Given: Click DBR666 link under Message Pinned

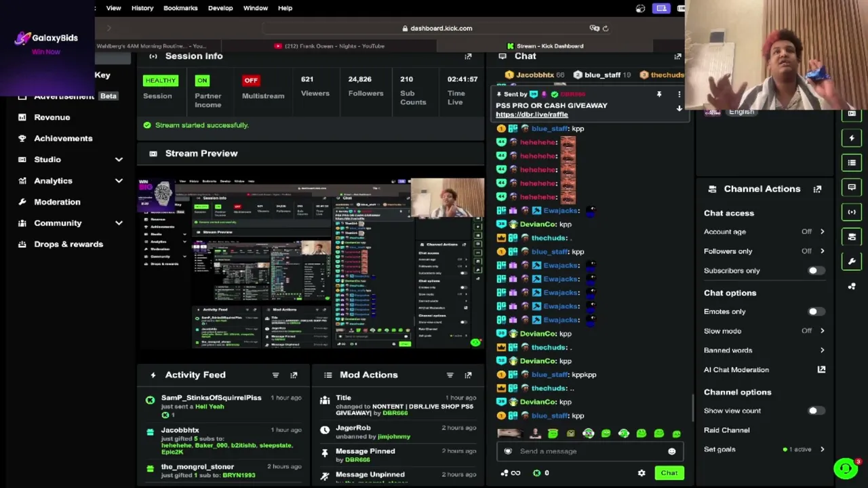Looking at the screenshot, I should (357, 460).
